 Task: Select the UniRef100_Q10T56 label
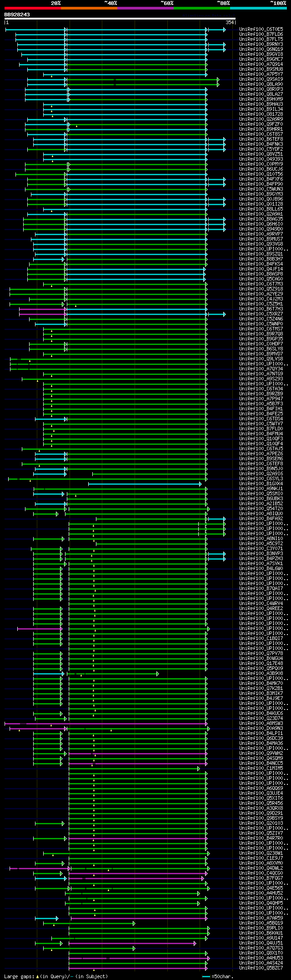click(x=261, y=174)
